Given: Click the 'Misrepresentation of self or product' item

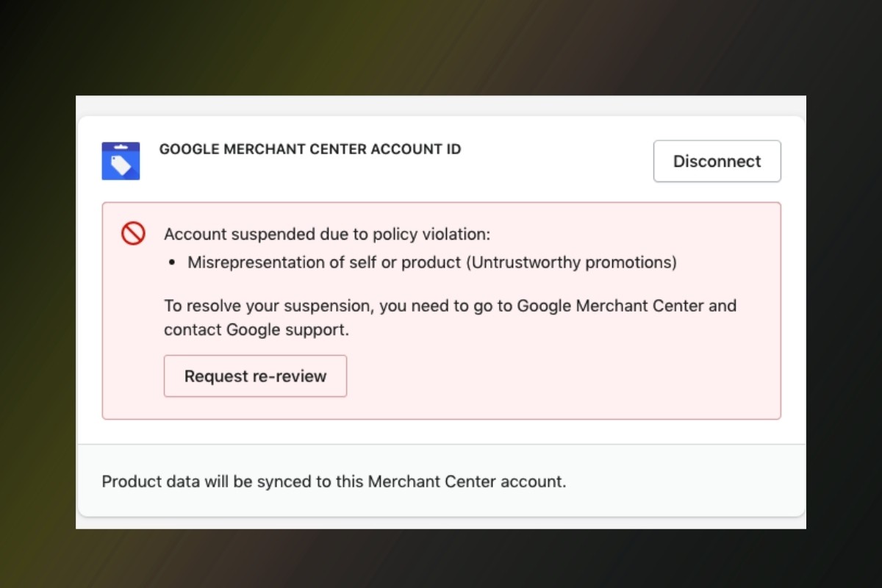Looking at the screenshot, I should (324, 262).
